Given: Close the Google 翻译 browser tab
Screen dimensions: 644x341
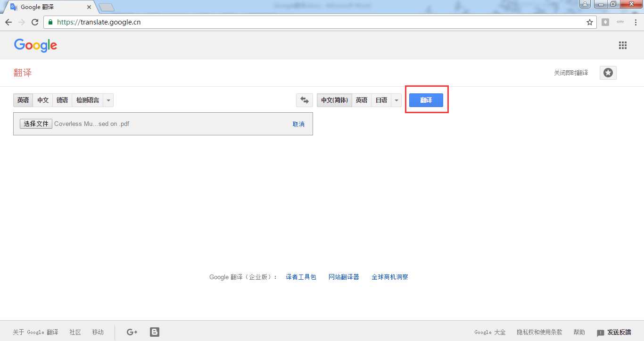Looking at the screenshot, I should pyautogui.click(x=89, y=7).
